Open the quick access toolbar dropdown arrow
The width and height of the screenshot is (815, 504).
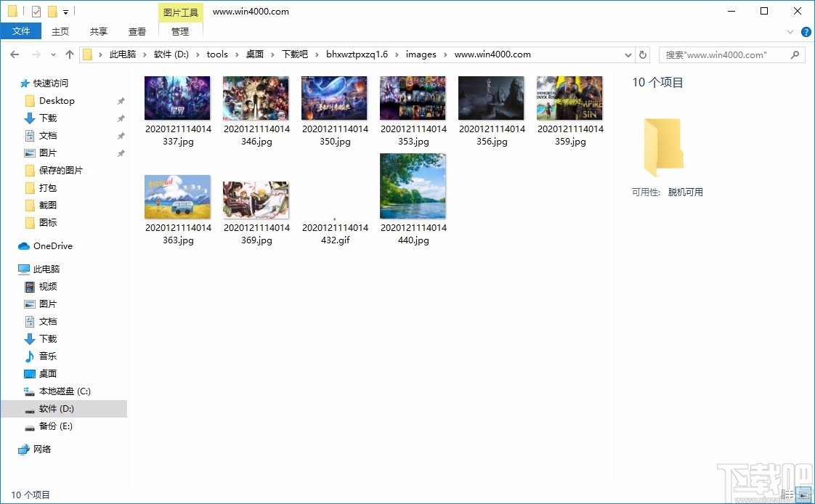(65, 11)
